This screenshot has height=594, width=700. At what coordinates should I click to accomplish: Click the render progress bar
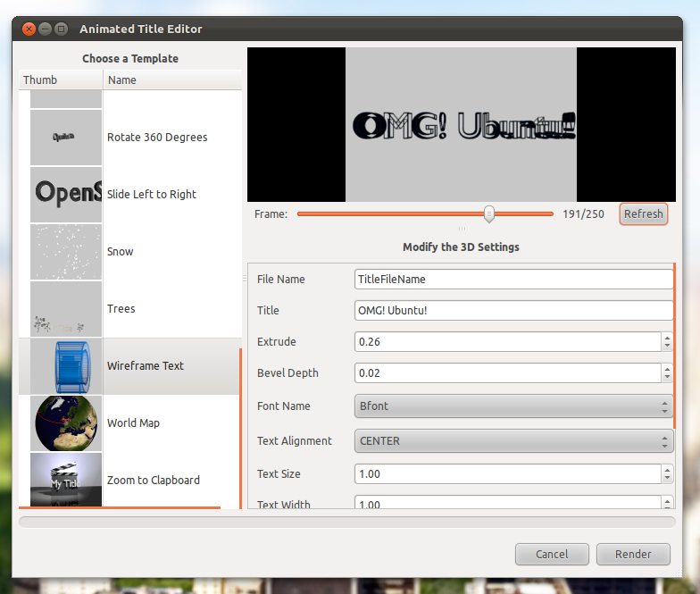(346, 522)
